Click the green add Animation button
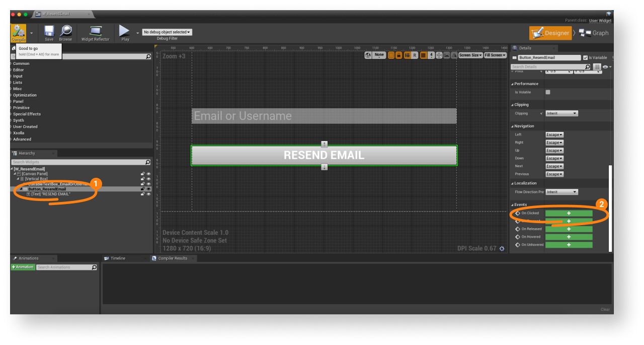Image resolution: width=644 pixels, height=345 pixels. (23, 267)
